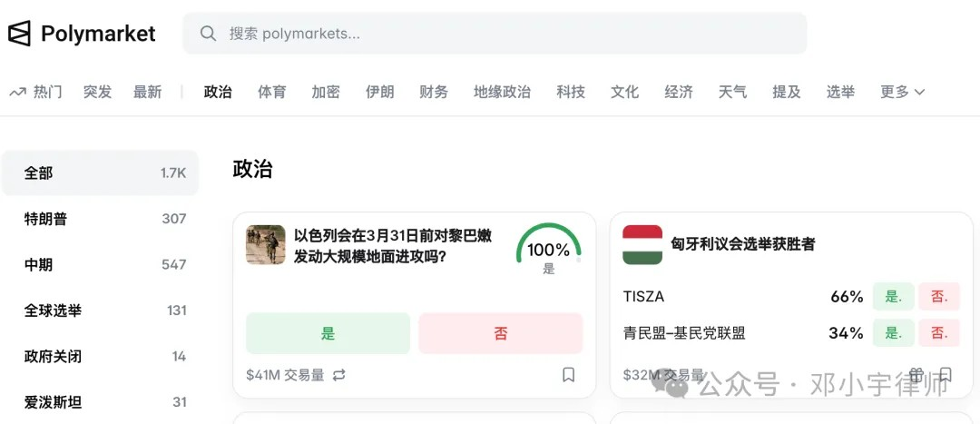Click the red 否 button on Israel market
Viewport: 980px width, 424px height.
501,333
